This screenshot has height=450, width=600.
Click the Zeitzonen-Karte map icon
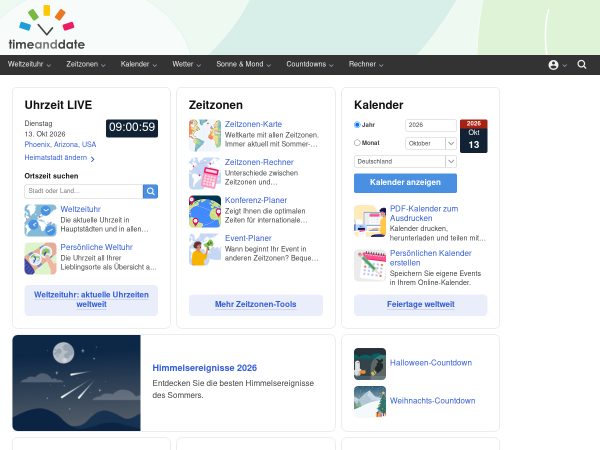[205, 135]
